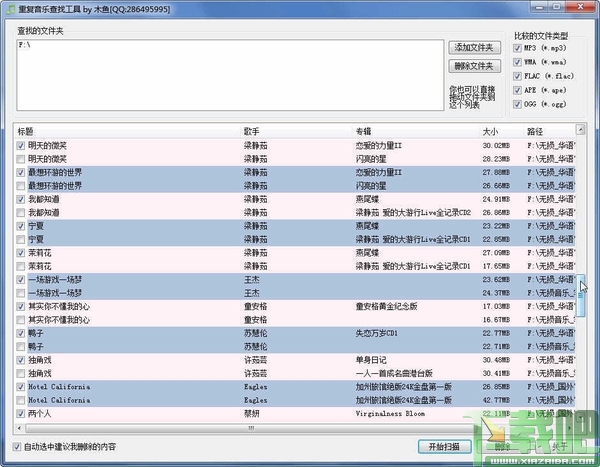Uncheck 我都知道 row with album 燕尾蝶
Image resolution: width=600 pixels, height=467 pixels.
coord(21,199)
